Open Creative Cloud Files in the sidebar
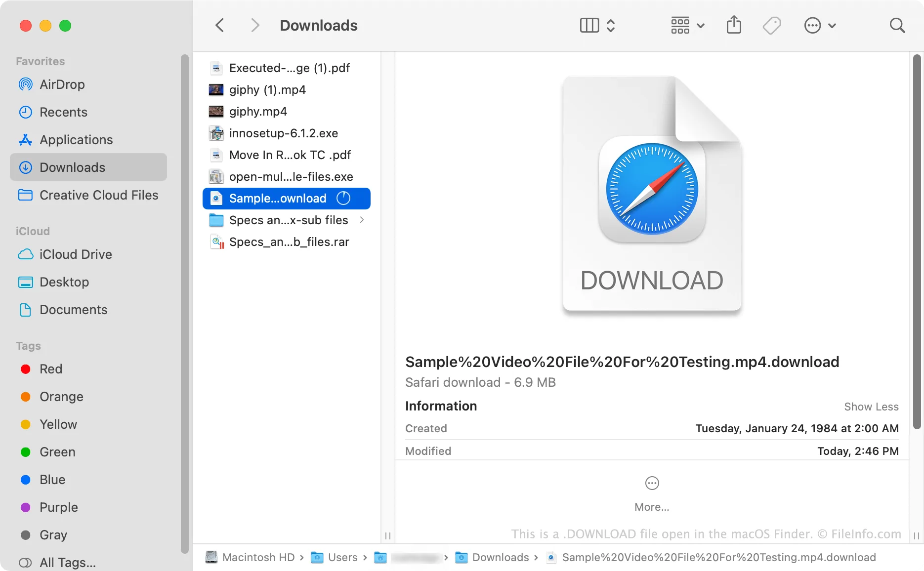 click(x=88, y=195)
